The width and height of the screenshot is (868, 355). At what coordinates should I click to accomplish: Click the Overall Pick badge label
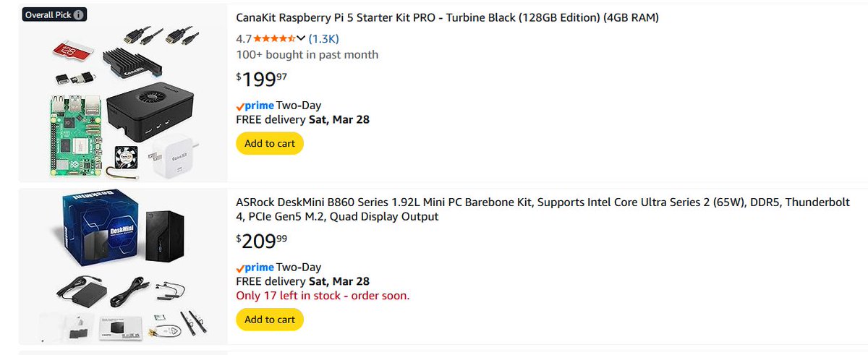pos(48,14)
